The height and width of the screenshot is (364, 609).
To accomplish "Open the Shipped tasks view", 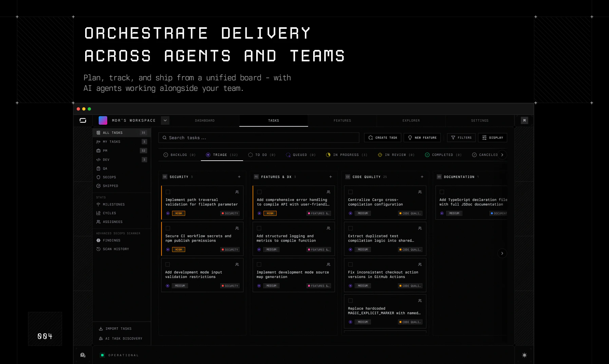I will 110,186.
